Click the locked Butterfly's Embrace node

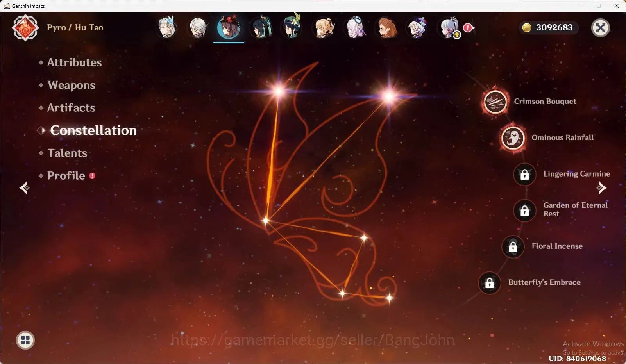coord(489,283)
